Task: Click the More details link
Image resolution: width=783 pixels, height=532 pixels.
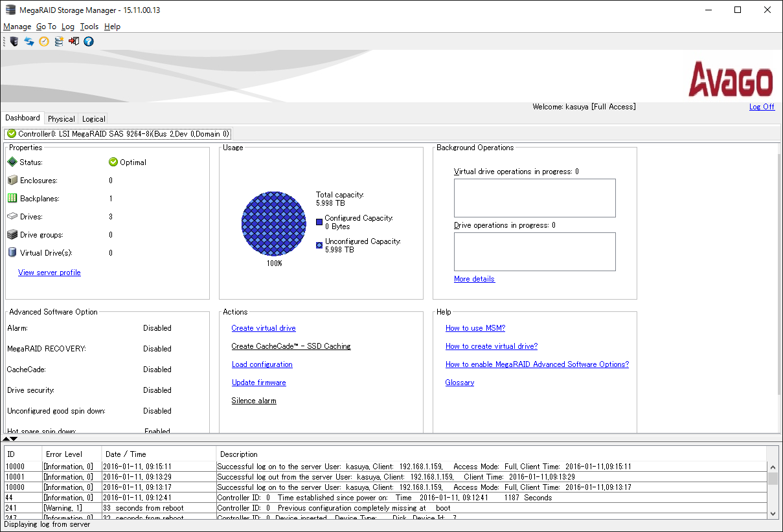Action: coord(474,279)
